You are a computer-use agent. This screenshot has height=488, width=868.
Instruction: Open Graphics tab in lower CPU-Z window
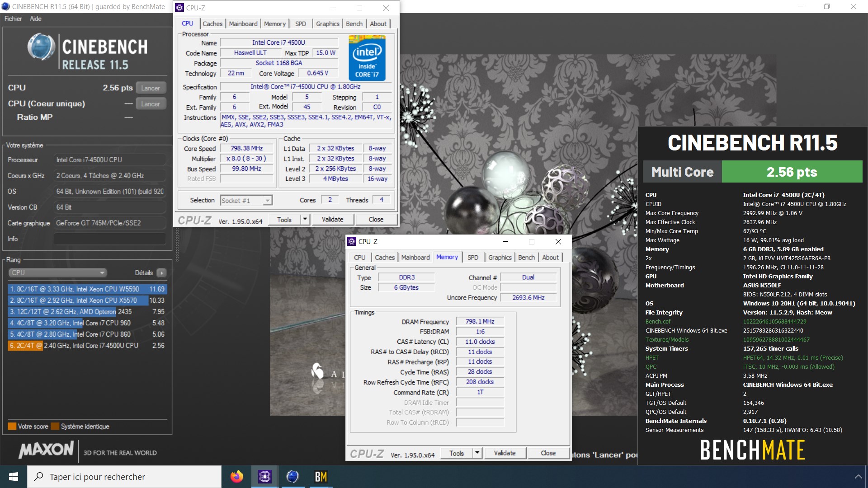point(500,257)
